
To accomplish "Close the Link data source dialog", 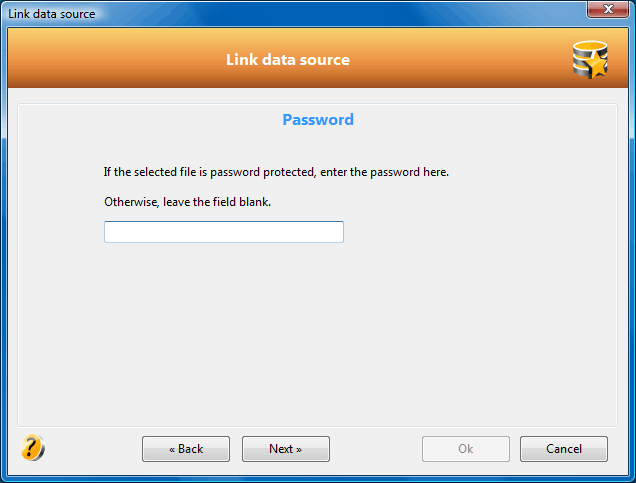I will (x=608, y=9).
